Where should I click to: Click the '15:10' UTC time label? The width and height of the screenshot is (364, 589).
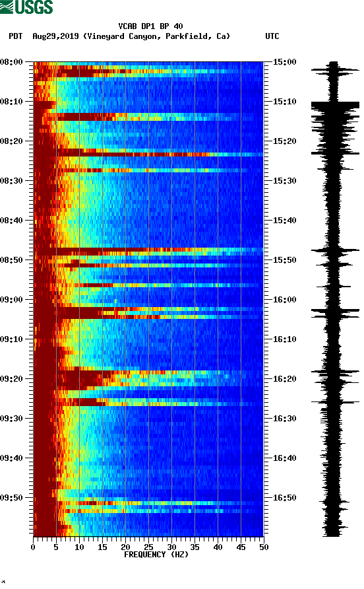tap(284, 102)
